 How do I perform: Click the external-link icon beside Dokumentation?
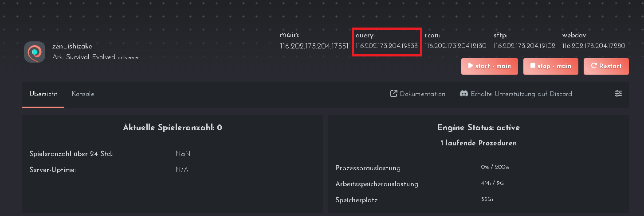point(393,94)
